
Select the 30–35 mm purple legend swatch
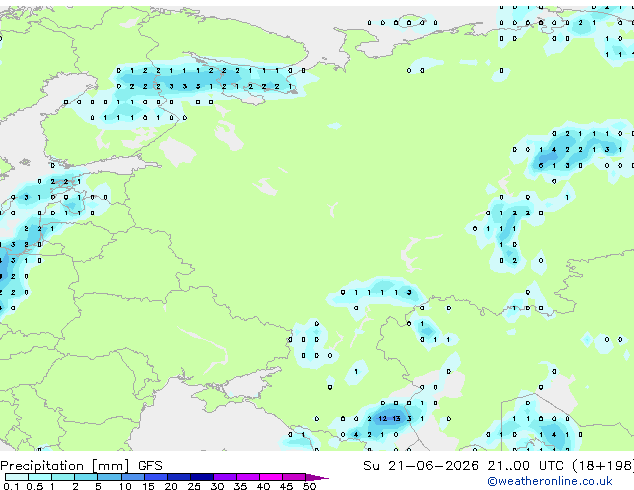[225, 477]
